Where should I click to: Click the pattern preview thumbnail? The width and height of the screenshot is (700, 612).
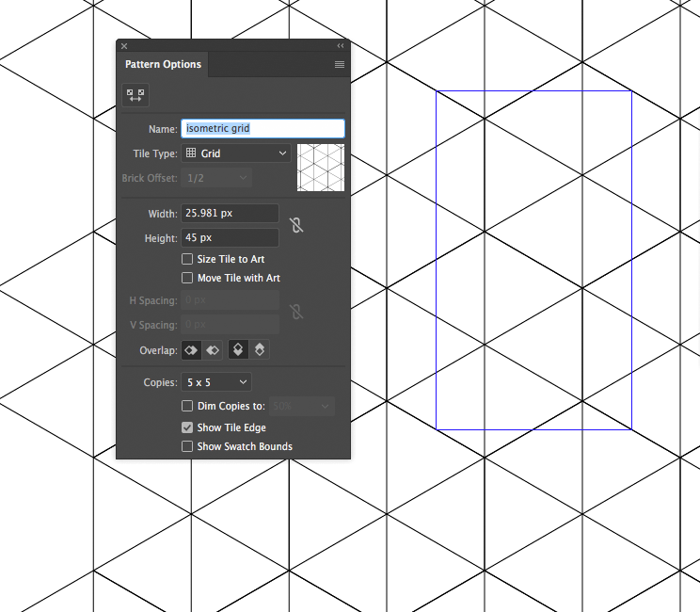click(321, 168)
